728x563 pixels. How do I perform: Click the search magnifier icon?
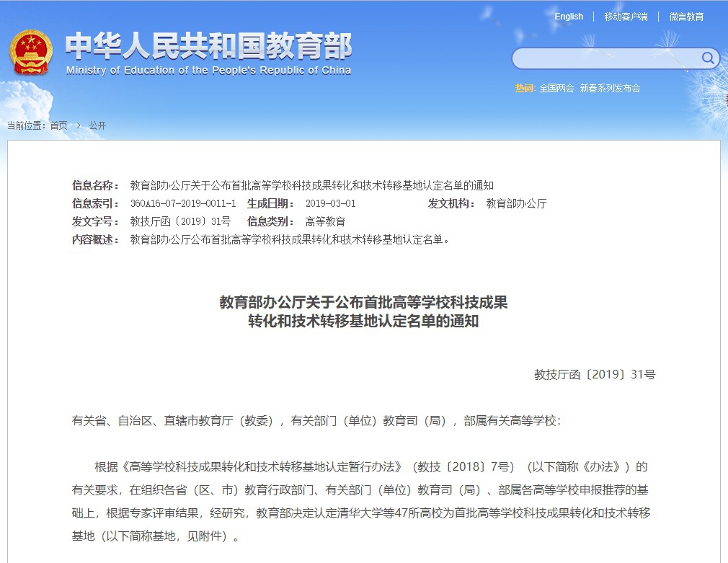708,58
